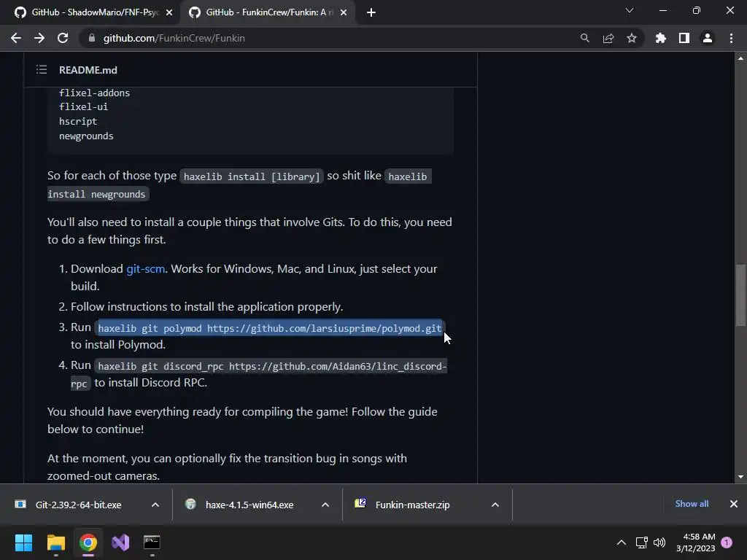Click the haxelib install [library] code
The width and height of the screenshot is (747, 560).
[252, 176]
